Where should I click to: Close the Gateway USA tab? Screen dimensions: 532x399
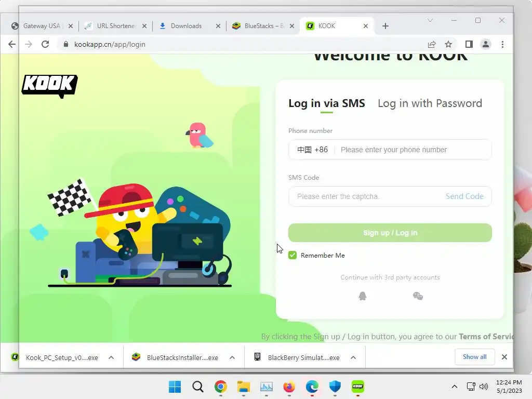pyautogui.click(x=71, y=26)
